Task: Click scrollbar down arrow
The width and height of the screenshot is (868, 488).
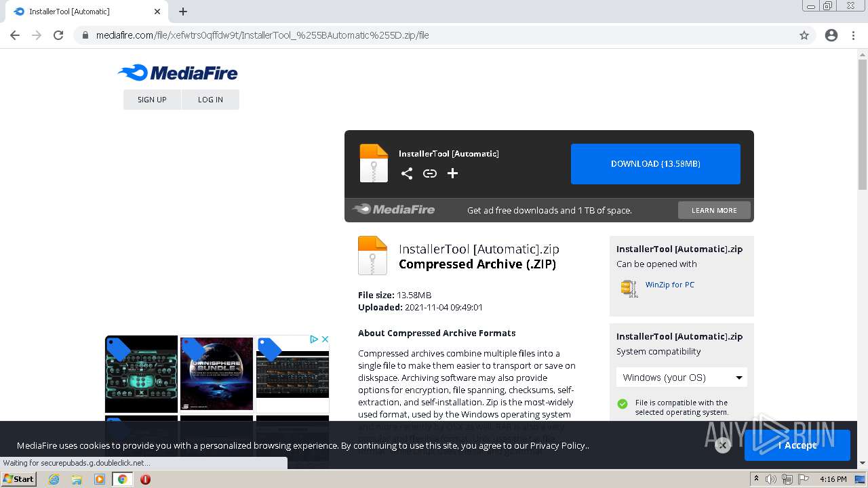Action: point(863,464)
